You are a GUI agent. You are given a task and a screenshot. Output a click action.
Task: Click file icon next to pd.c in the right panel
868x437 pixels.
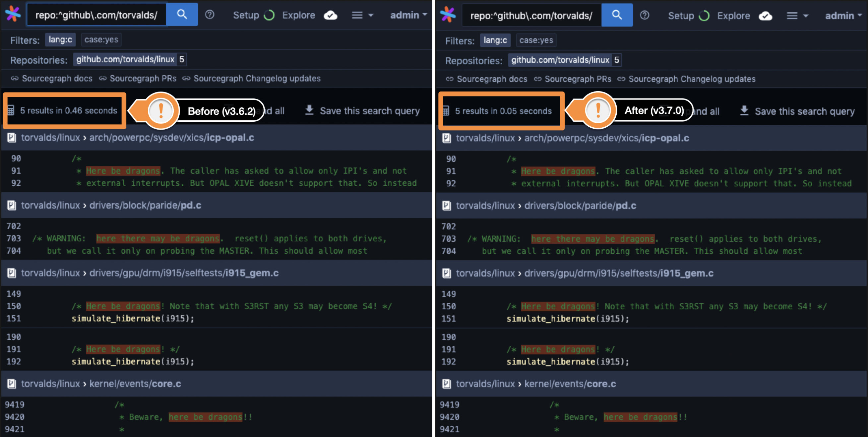coord(447,206)
